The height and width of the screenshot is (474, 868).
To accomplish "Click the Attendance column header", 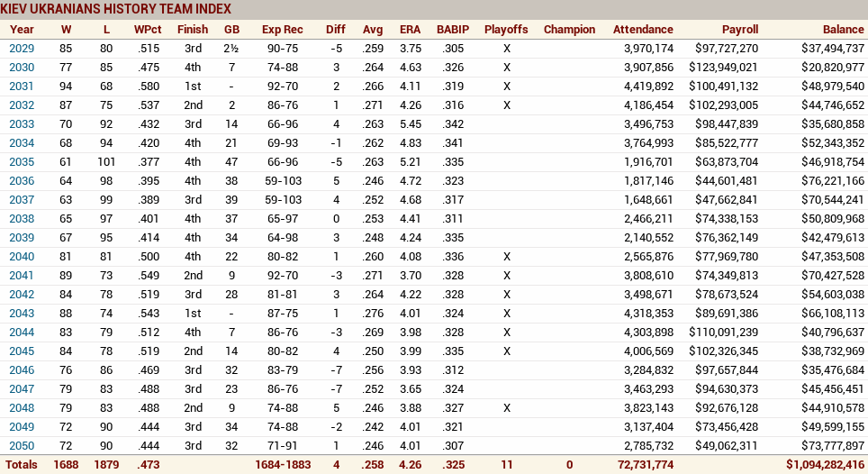I will pos(643,30).
